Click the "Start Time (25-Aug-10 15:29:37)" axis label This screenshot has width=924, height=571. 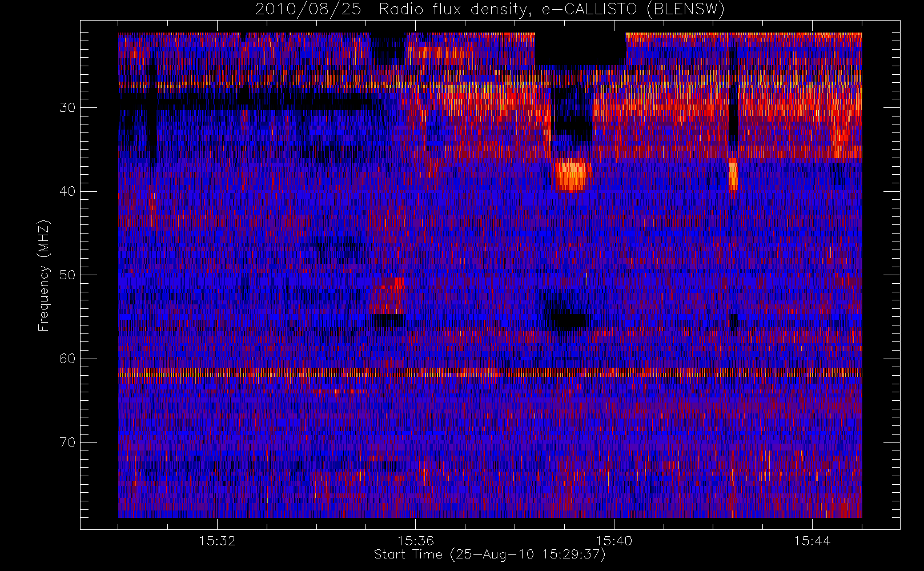click(x=489, y=554)
